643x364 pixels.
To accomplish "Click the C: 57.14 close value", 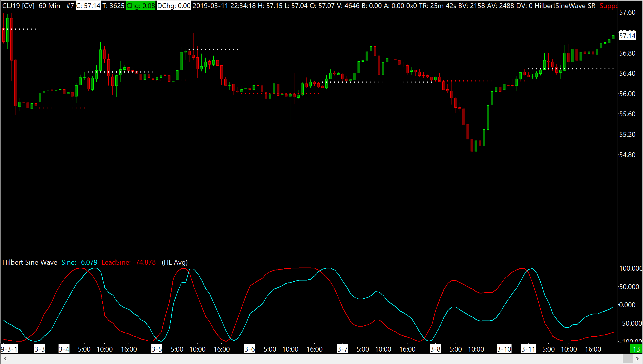I will pos(88,6).
